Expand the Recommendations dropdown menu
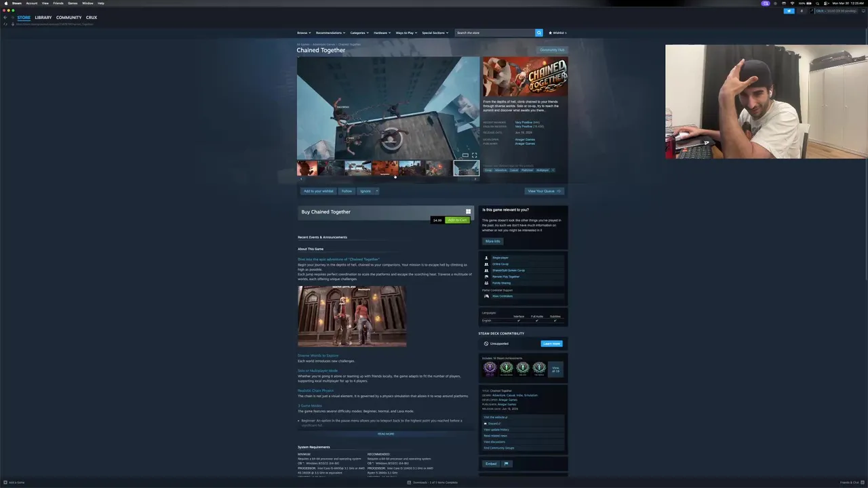This screenshot has width=868, height=488. [x=330, y=33]
